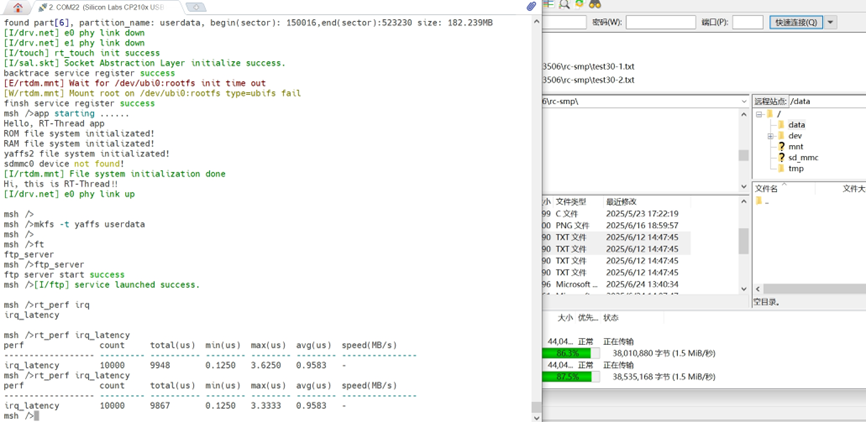The width and height of the screenshot is (866, 422).
Task: Click the folder icon of the '..' parent entry
Action: point(759,202)
